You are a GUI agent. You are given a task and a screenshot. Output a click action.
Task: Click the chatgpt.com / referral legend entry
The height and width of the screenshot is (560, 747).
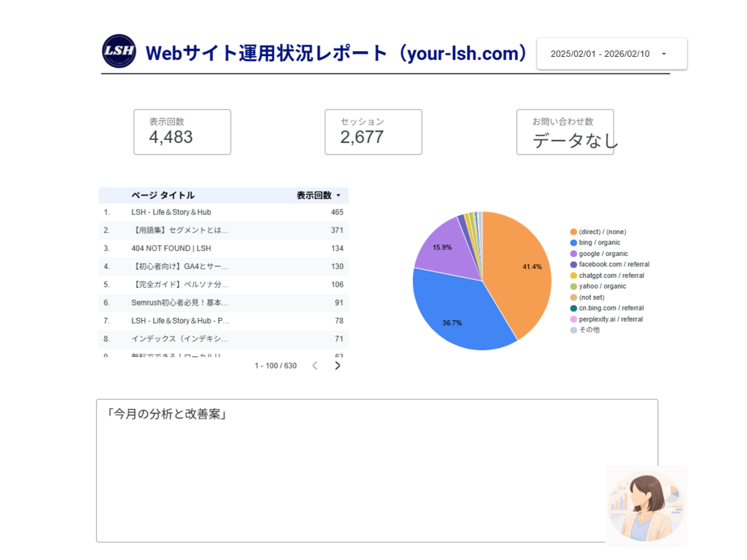(x=611, y=276)
